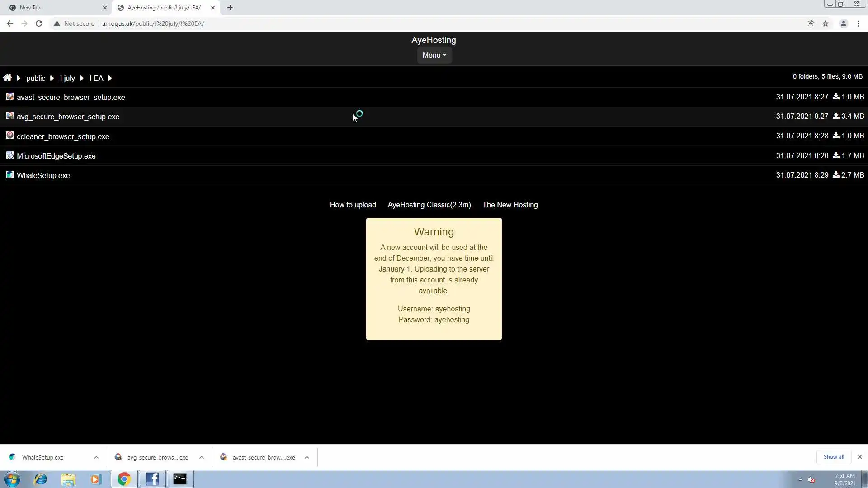868x488 pixels.
Task: Open a new browser tab
Action: pyautogui.click(x=230, y=8)
